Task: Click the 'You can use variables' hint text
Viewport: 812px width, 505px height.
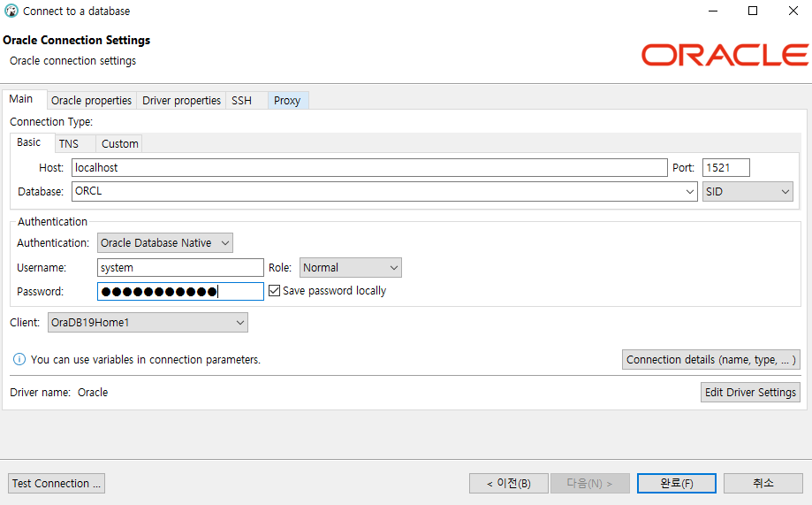Action: point(146,360)
